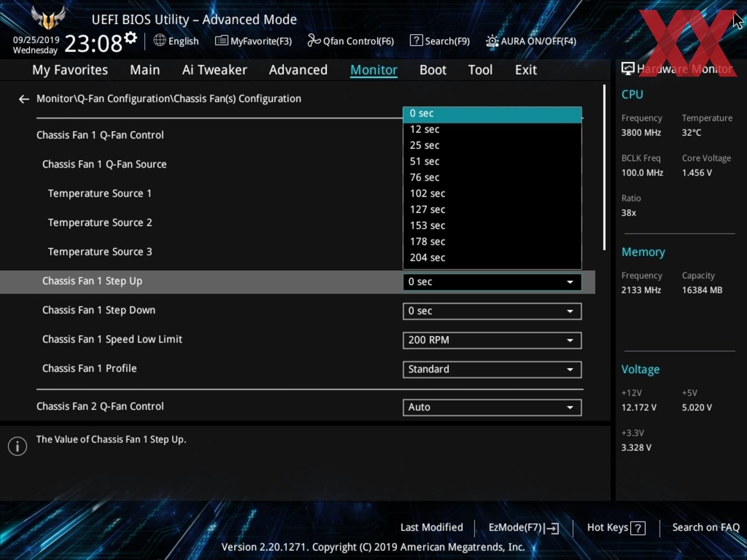
Task: Click the settings gear next to the clock
Action: point(130,38)
